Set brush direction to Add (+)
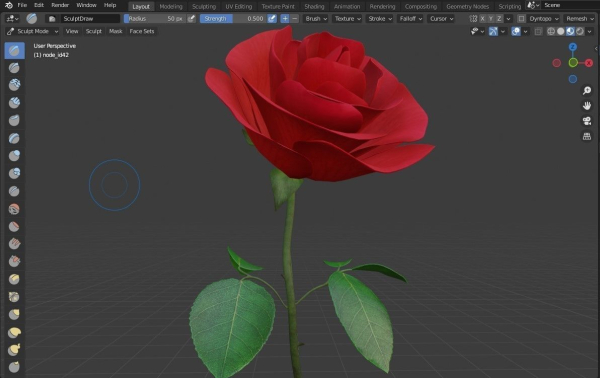 285,19
